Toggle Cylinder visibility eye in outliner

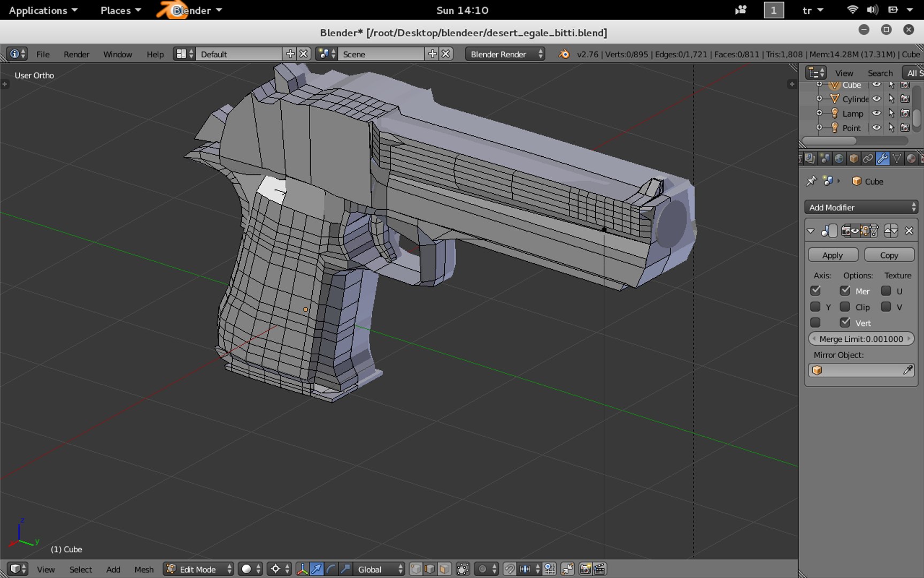[876, 98]
